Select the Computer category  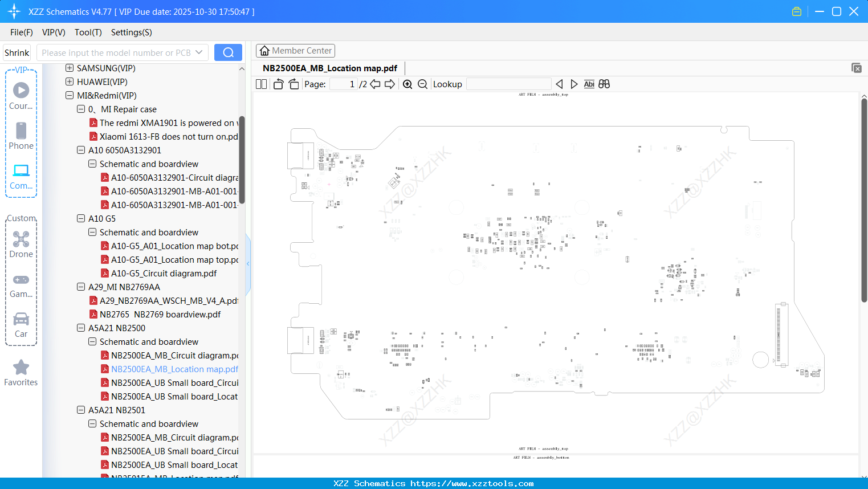[x=21, y=176]
